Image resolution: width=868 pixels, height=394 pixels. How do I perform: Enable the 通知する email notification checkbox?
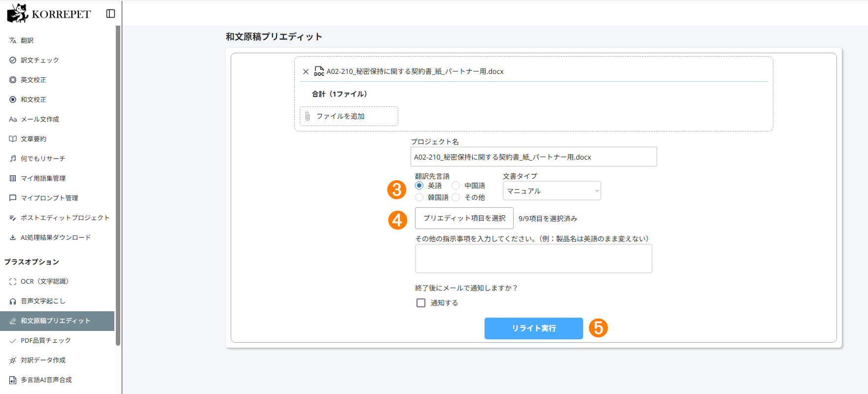[x=421, y=303]
